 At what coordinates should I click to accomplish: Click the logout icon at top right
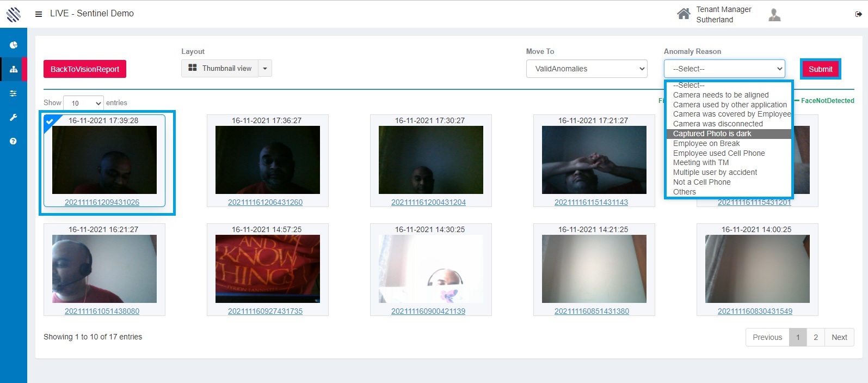(859, 15)
